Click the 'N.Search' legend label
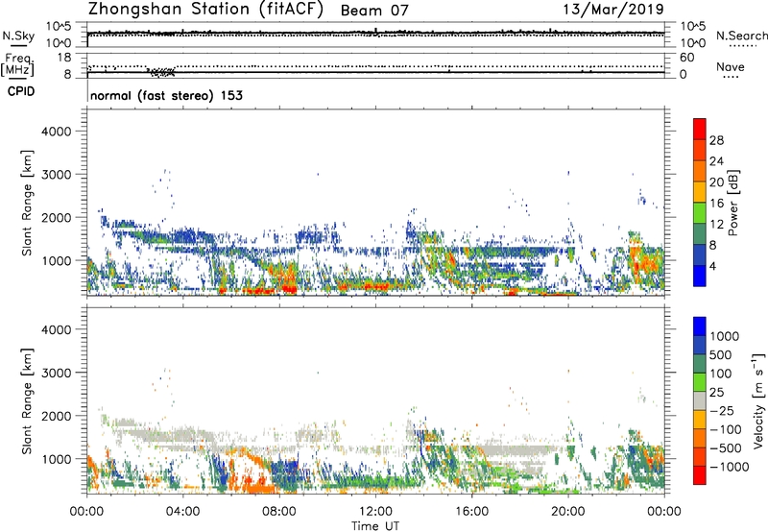Image resolution: width=768 pixels, height=532 pixels. click(x=741, y=36)
